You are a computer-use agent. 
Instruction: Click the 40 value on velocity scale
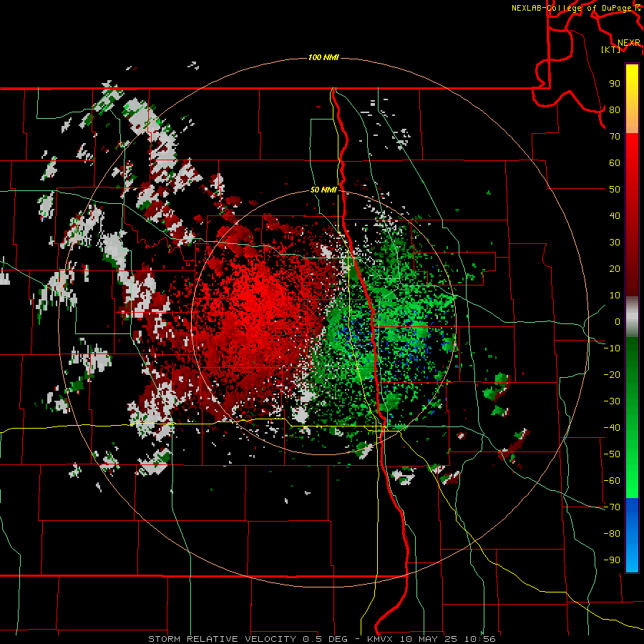click(x=615, y=215)
